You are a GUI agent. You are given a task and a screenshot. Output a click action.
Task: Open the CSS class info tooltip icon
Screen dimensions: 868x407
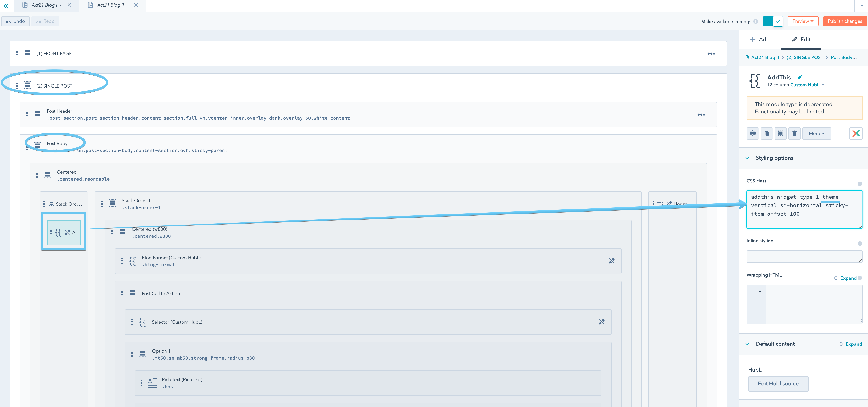click(x=860, y=184)
